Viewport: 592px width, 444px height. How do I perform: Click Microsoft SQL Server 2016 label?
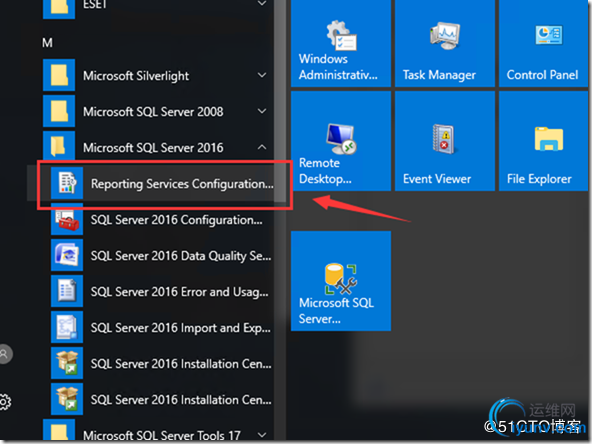tap(153, 148)
